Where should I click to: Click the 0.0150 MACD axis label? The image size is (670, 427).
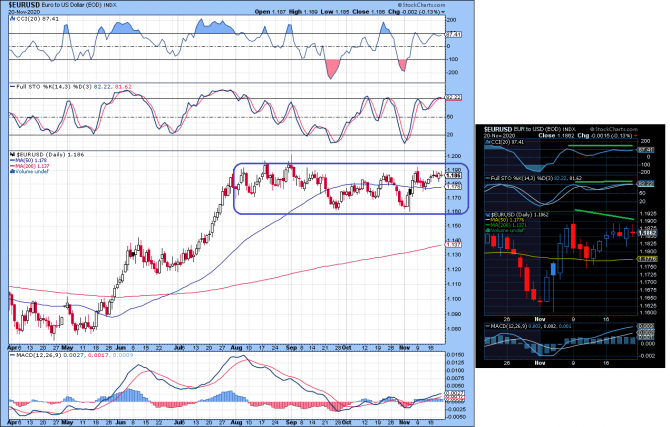click(455, 355)
